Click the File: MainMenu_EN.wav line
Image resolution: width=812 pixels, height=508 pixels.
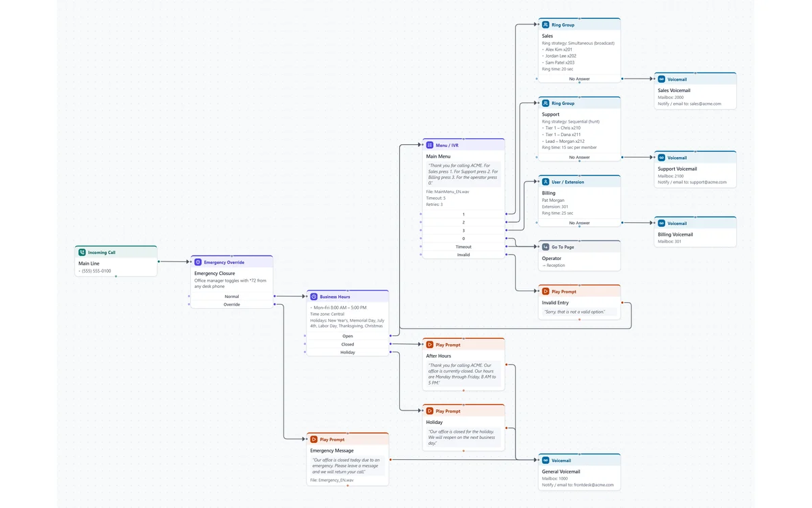pyautogui.click(x=448, y=192)
